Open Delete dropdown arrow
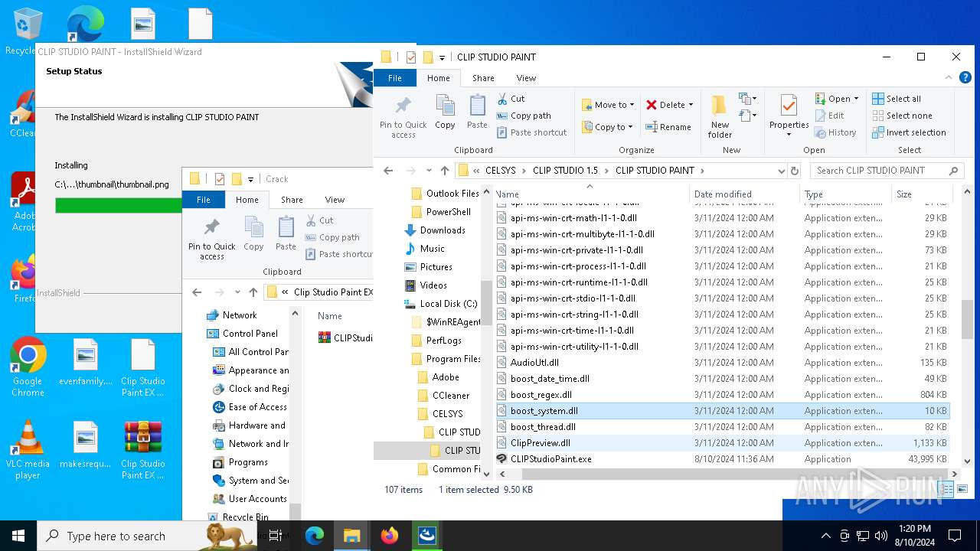Screen dimensions: 980x551 point(691,105)
